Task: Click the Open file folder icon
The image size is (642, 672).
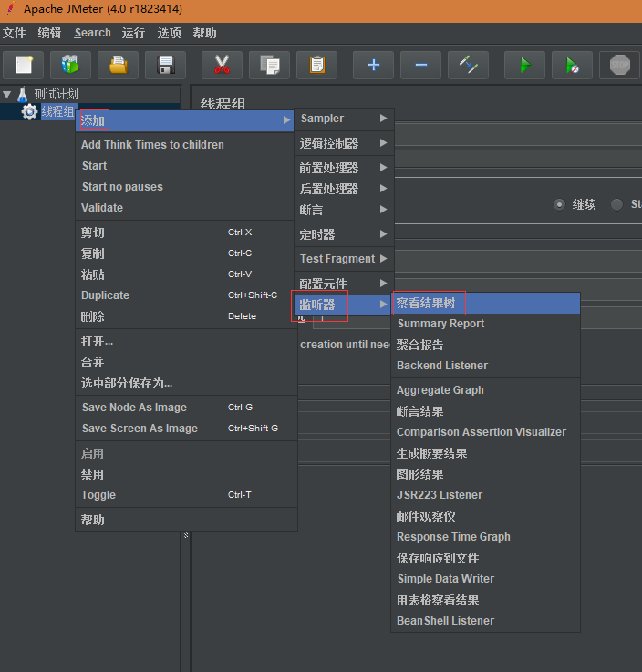Action: click(119, 65)
